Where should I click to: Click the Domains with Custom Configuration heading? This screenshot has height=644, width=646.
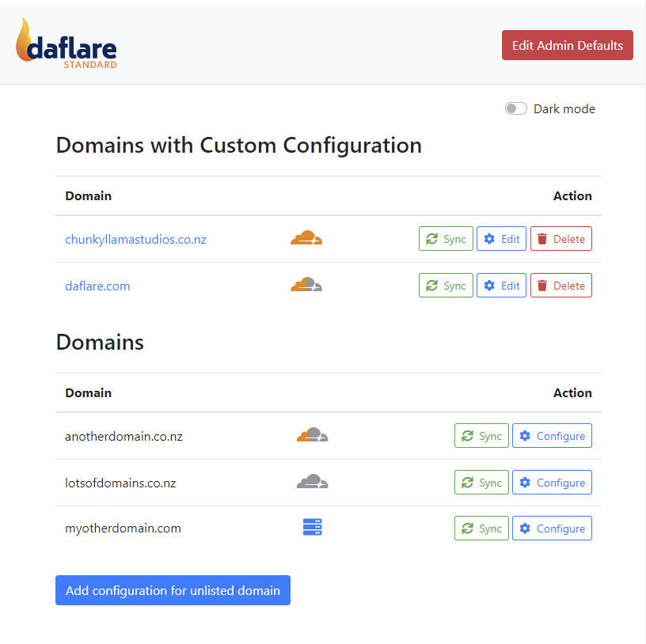point(239,146)
